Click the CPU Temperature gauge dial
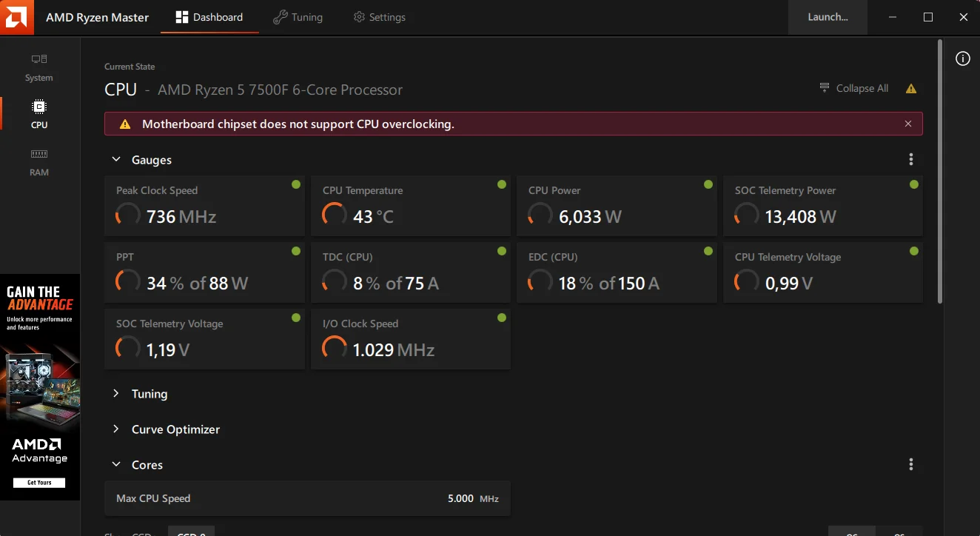Image resolution: width=980 pixels, height=536 pixels. tap(335, 215)
